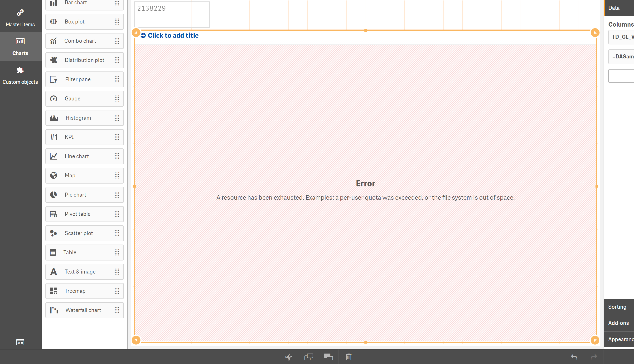Click the delete trash icon in bottom toolbar
Image resolution: width=634 pixels, height=364 pixels.
348,357
